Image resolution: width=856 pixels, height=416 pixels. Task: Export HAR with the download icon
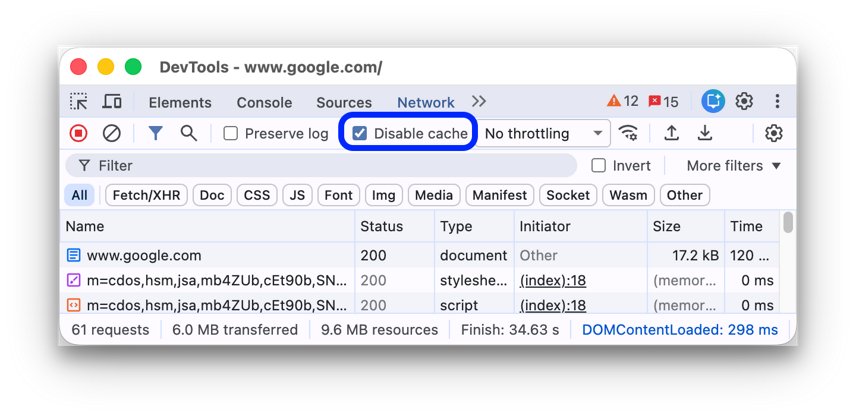pyautogui.click(x=705, y=133)
